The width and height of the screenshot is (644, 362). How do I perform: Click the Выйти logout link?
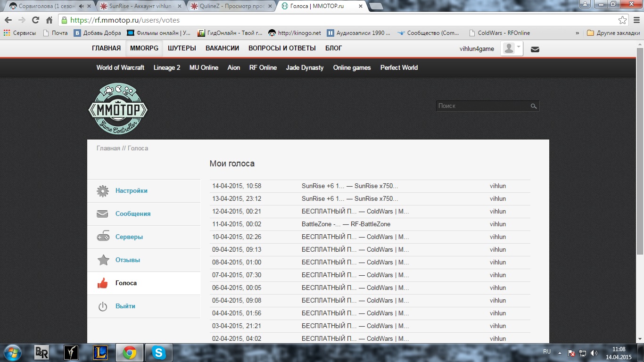125,306
